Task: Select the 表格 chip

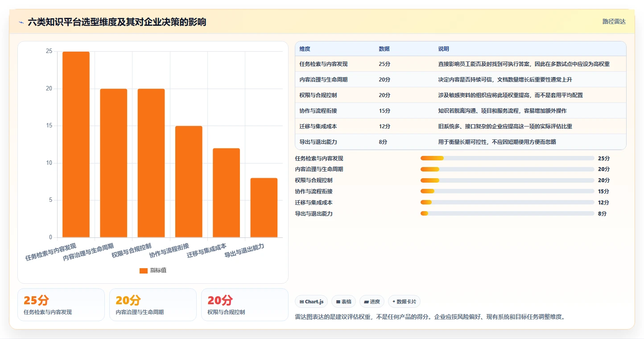Action: (343, 302)
